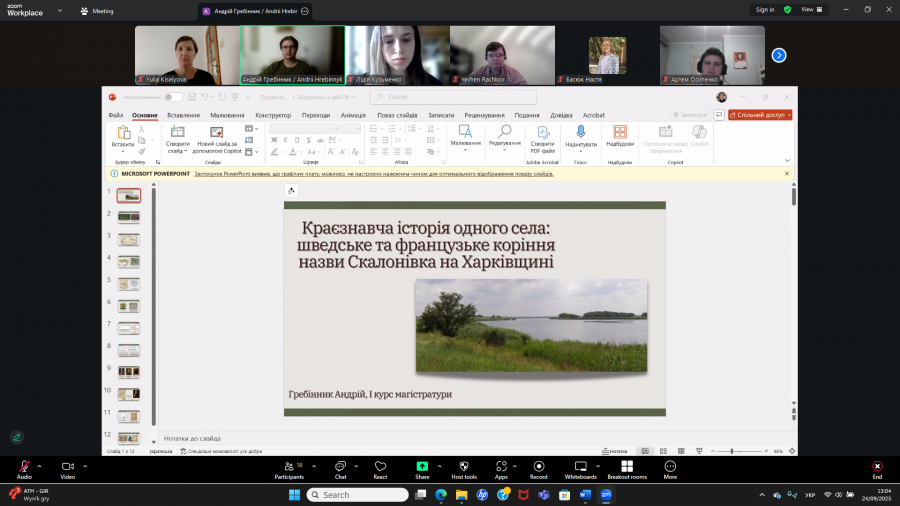Screen dimensions: 900x506
Task: Open Breakout rooms
Action: tap(627, 467)
